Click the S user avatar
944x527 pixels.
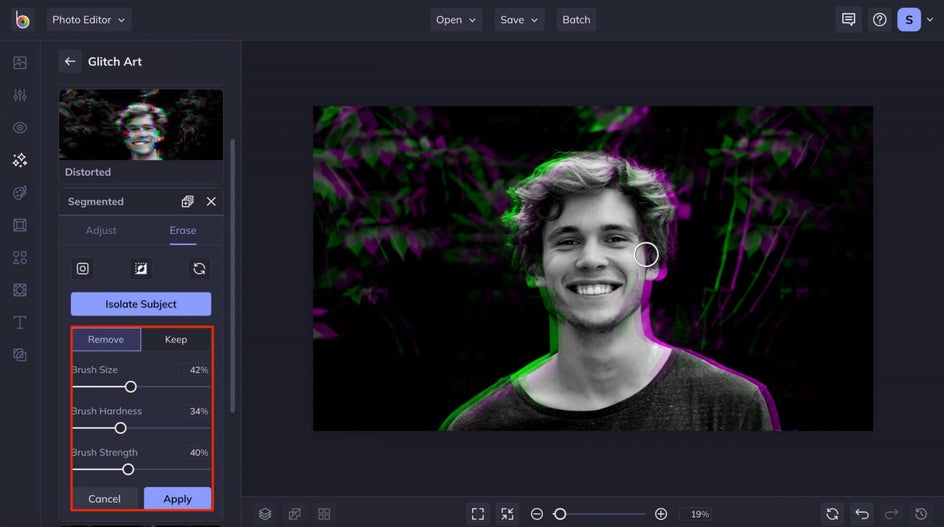tap(909, 20)
